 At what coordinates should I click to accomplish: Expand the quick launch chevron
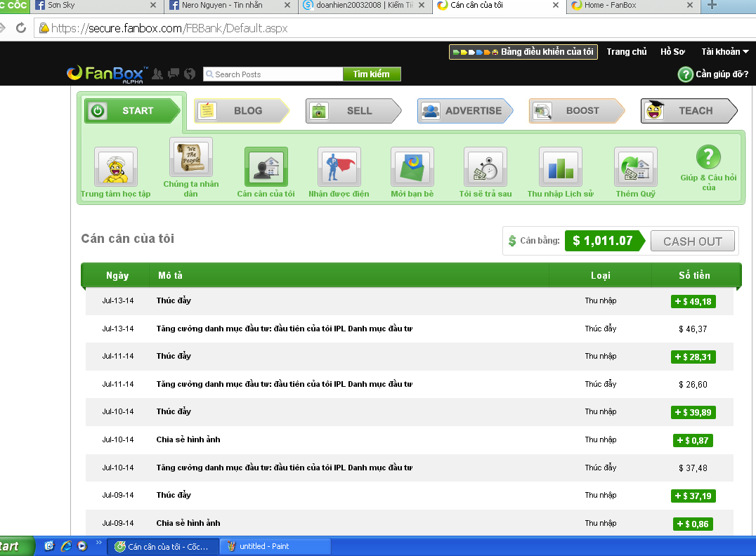(99, 543)
